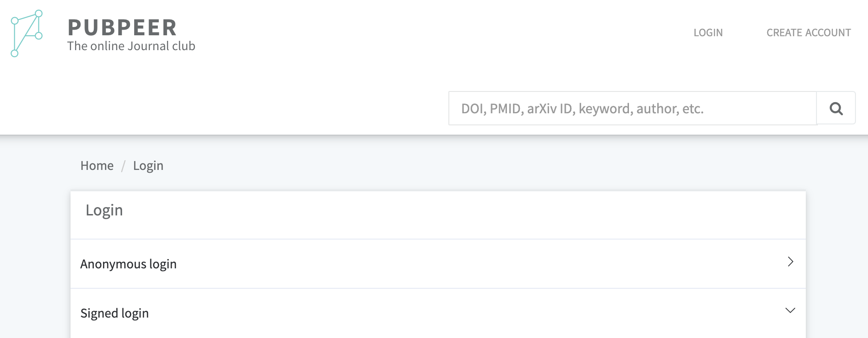This screenshot has width=868, height=338.
Task: Expand the Anonymous login chevron arrow
Action: 790,262
